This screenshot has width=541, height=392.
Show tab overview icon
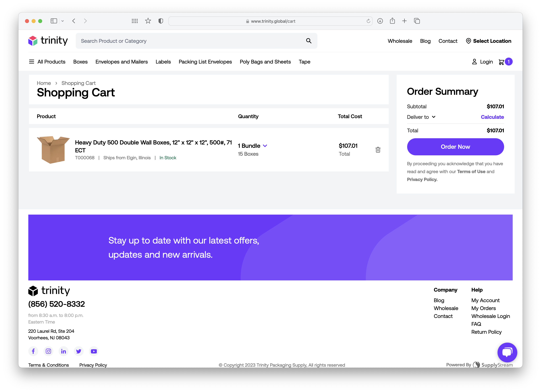[x=417, y=21]
